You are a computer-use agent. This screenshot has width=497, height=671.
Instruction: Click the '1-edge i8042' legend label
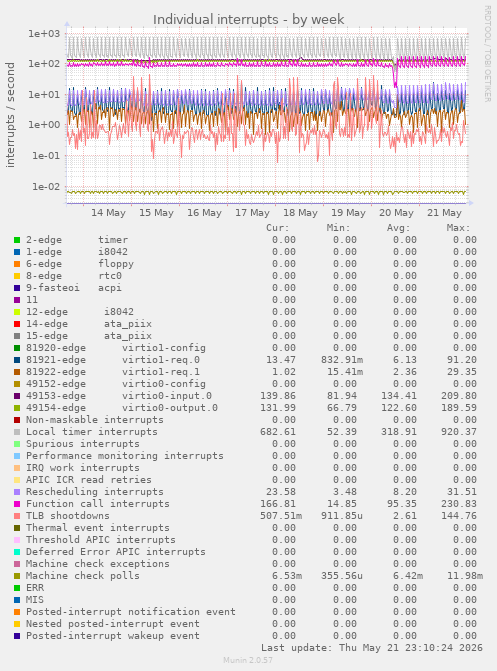point(77,252)
